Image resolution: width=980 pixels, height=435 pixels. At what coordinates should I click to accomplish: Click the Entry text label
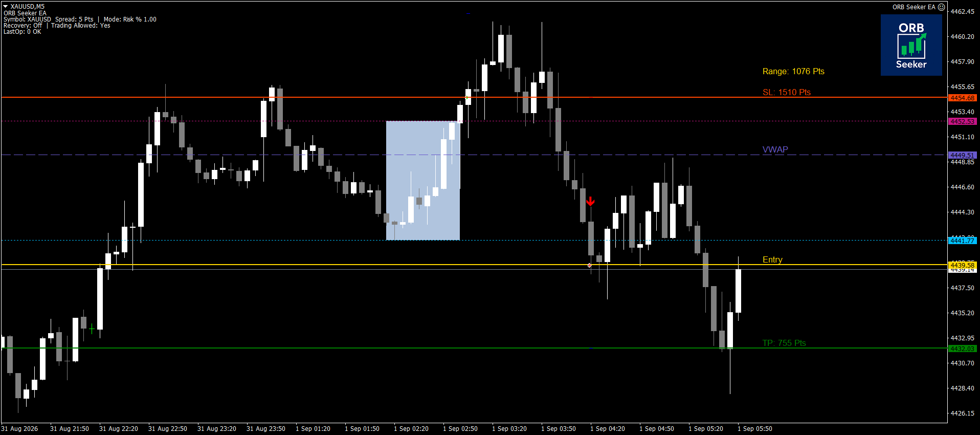772,259
